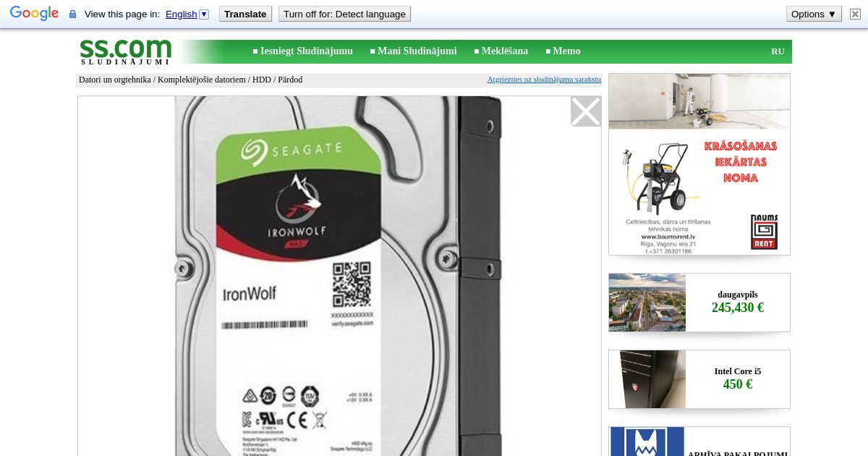The image size is (868, 456).
Task: Open the Arhīva pakalpojumi ad banner
Action: click(699, 442)
